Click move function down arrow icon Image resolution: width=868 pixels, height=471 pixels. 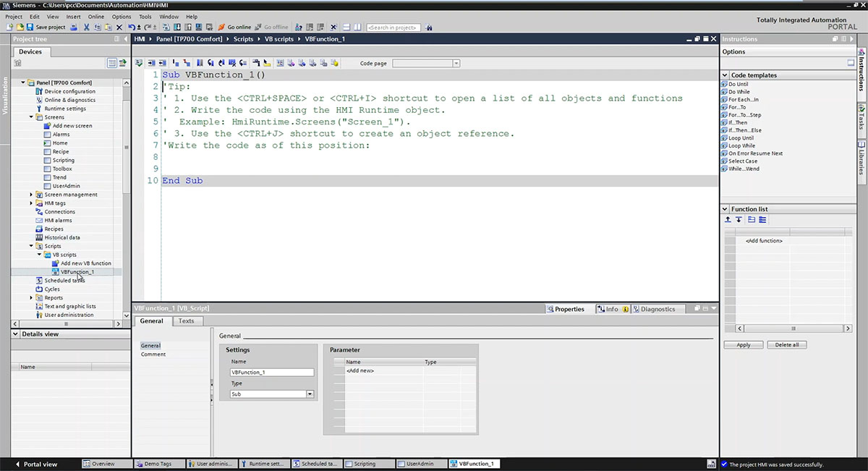[x=739, y=219]
